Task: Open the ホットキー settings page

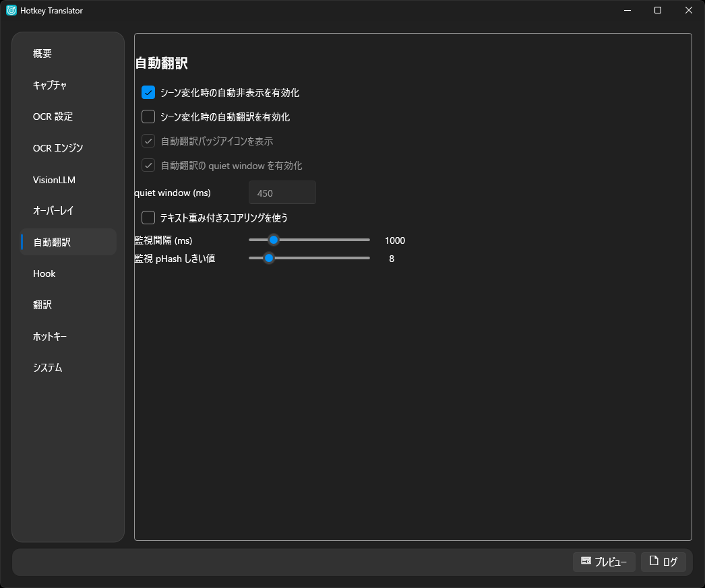Action: pos(68,337)
